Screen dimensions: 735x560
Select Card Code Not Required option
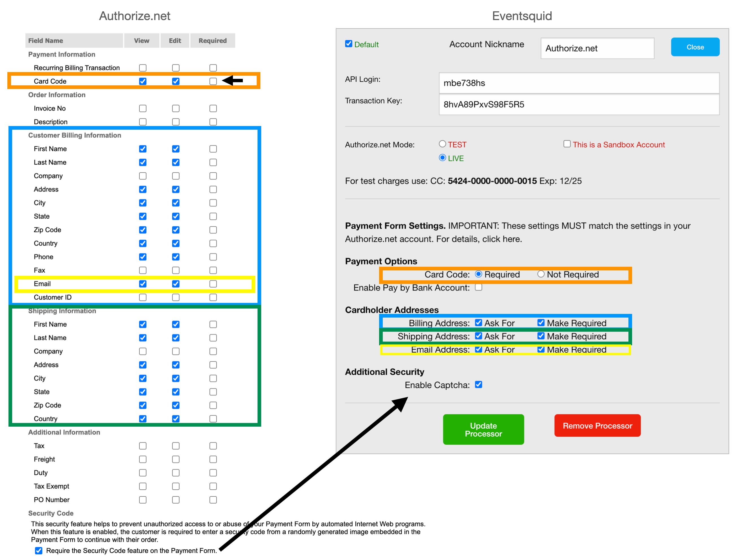click(541, 274)
